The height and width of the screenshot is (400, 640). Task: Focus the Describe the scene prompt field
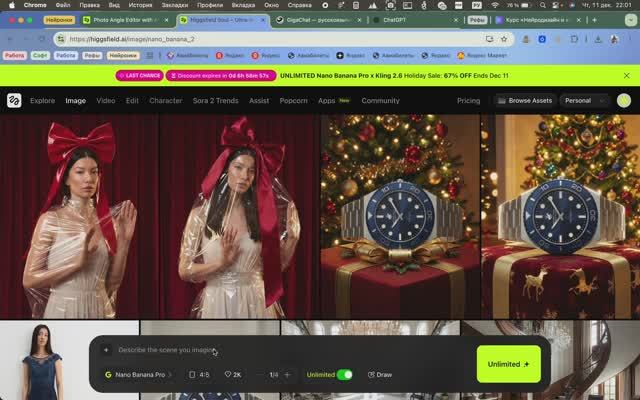click(x=167, y=350)
